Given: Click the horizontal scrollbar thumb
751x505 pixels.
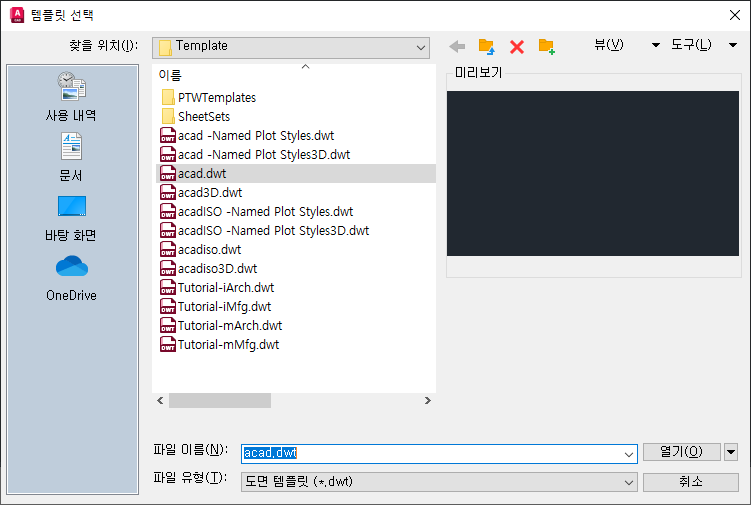Looking at the screenshot, I should [220, 401].
